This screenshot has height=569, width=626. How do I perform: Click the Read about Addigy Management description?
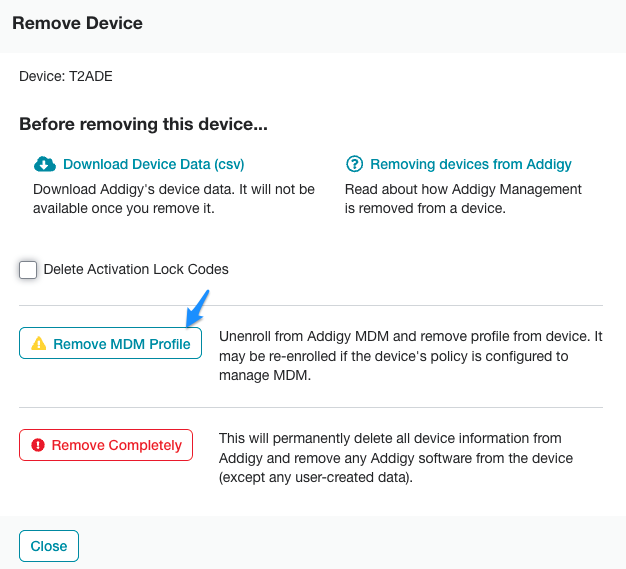(463, 198)
